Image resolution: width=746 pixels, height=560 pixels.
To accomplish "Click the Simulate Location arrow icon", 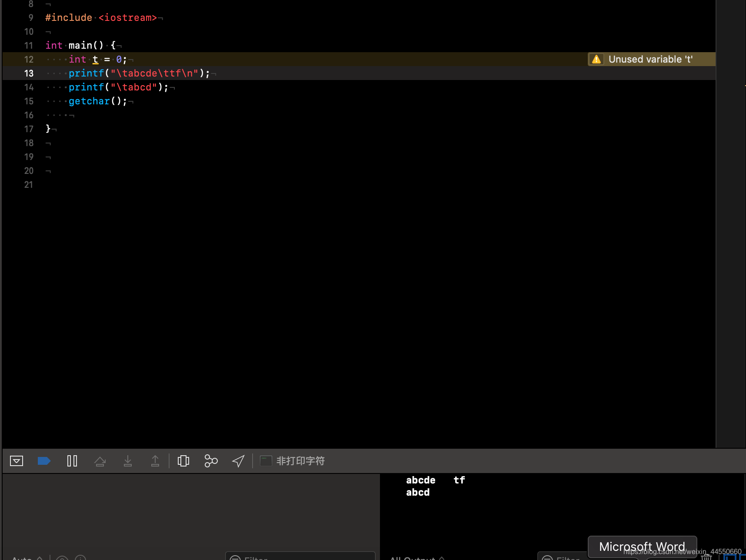I will [x=238, y=461].
